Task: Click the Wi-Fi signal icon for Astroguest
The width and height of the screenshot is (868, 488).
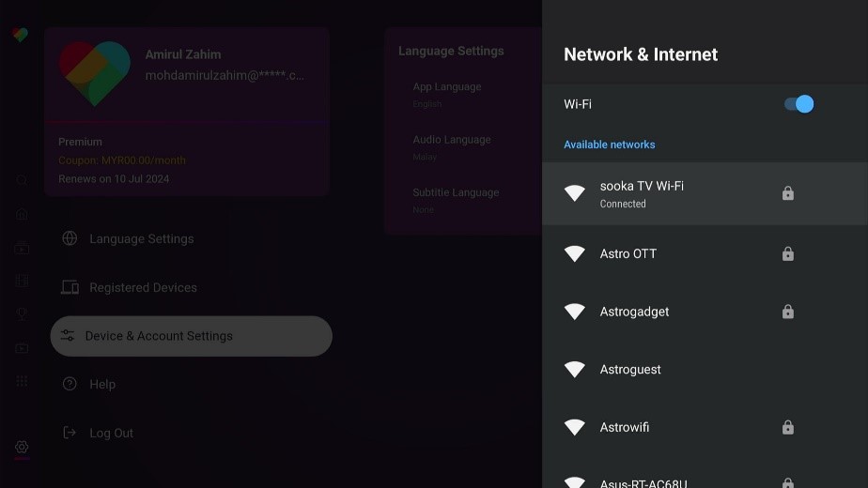Action: pyautogui.click(x=575, y=369)
